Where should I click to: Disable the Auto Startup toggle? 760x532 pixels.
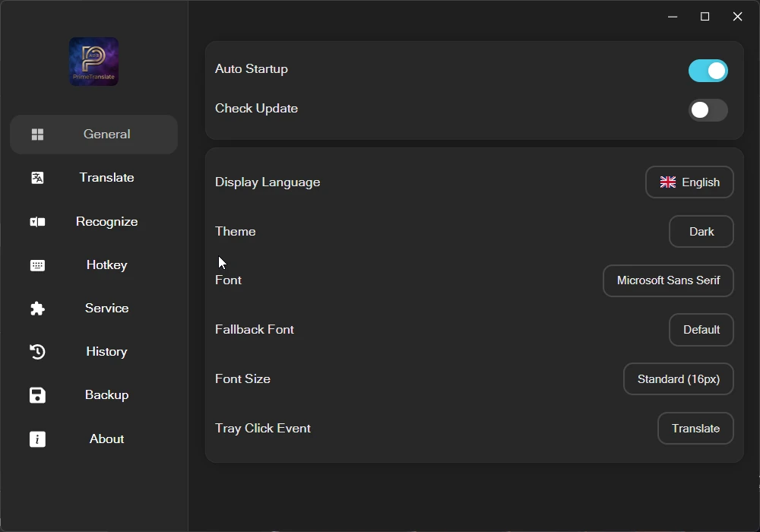click(708, 71)
